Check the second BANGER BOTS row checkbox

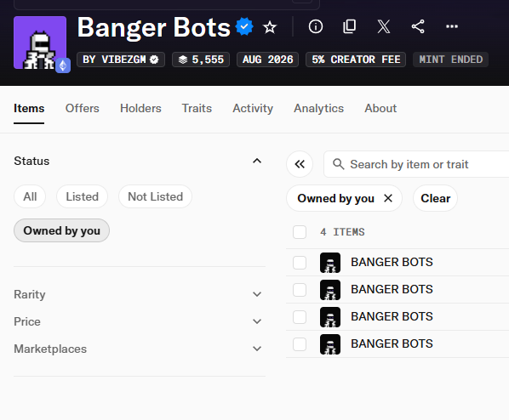300,290
